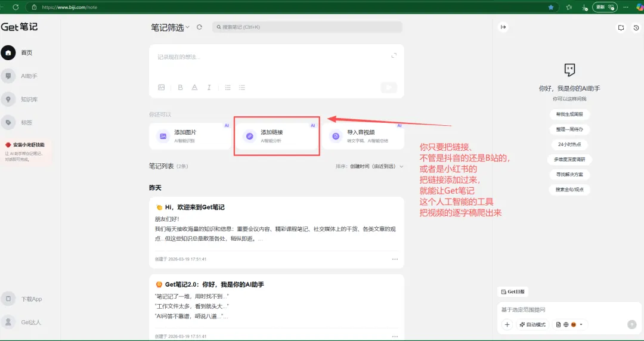Go to 知识库 in the sidebar
Viewport: 644px width, 341px height.
point(19,100)
